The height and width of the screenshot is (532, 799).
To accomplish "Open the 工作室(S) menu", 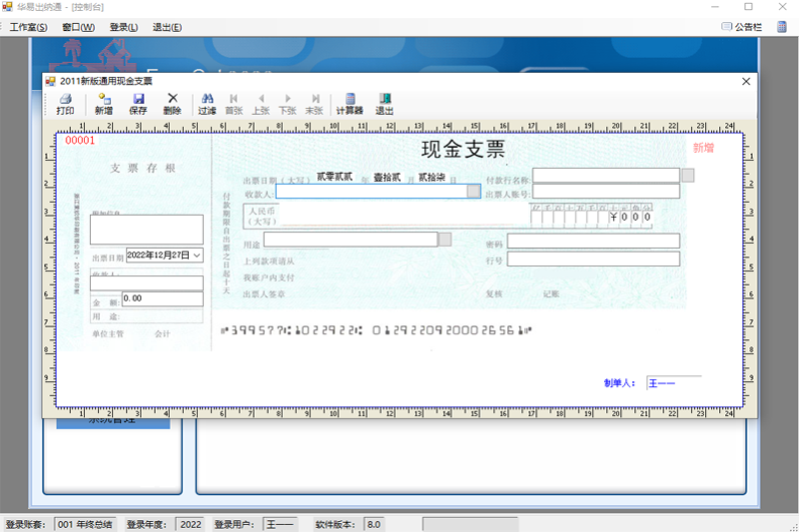I will 29,27.
